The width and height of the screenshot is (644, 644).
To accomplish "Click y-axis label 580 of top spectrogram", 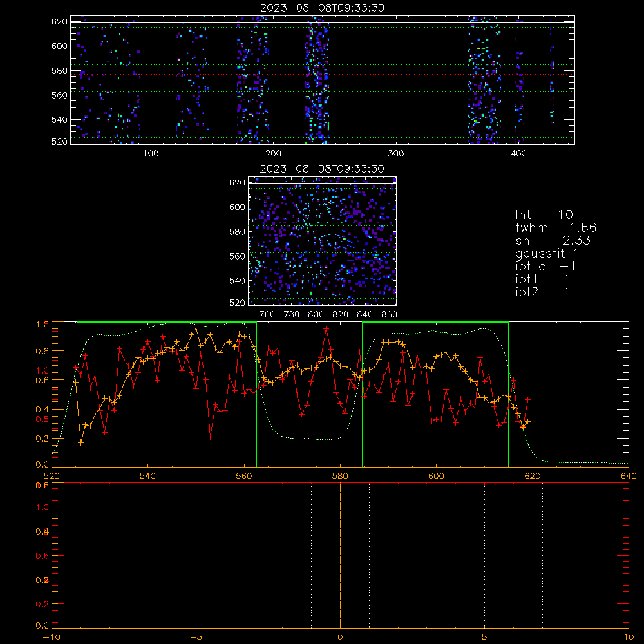I will tap(59, 71).
